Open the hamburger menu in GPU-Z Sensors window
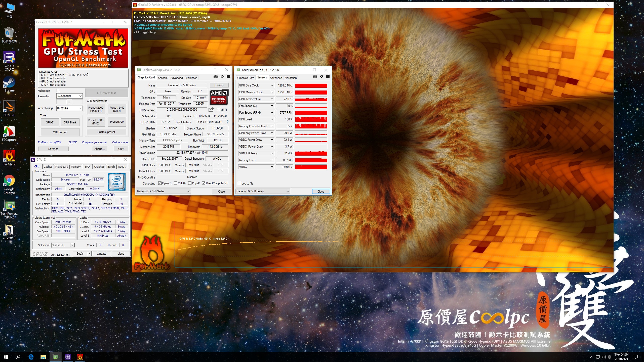 [x=328, y=76]
